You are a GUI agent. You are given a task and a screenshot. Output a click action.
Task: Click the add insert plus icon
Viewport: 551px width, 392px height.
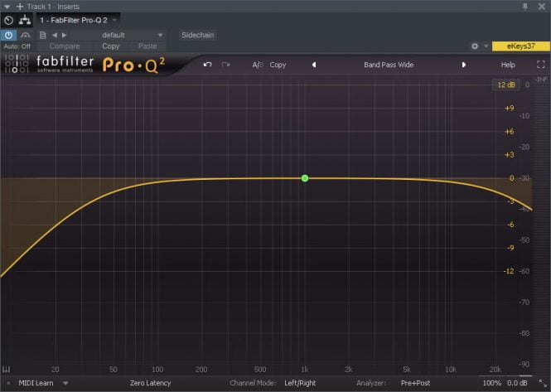click(20, 7)
